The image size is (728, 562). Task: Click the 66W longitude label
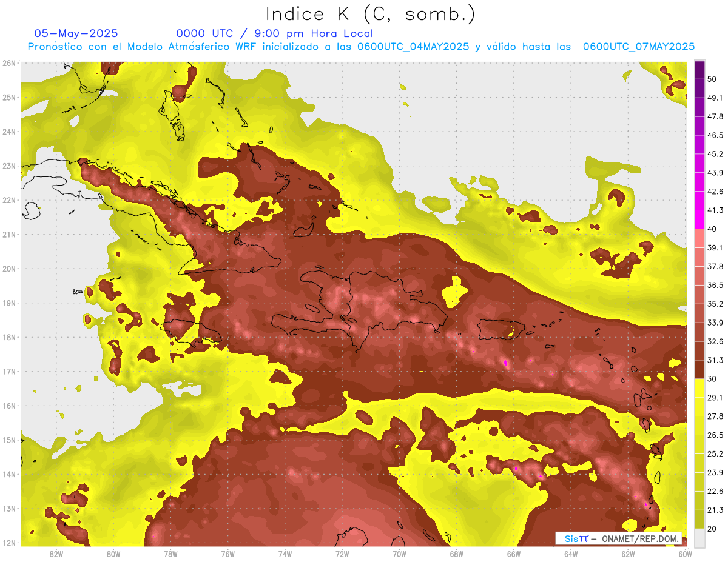[x=514, y=554]
